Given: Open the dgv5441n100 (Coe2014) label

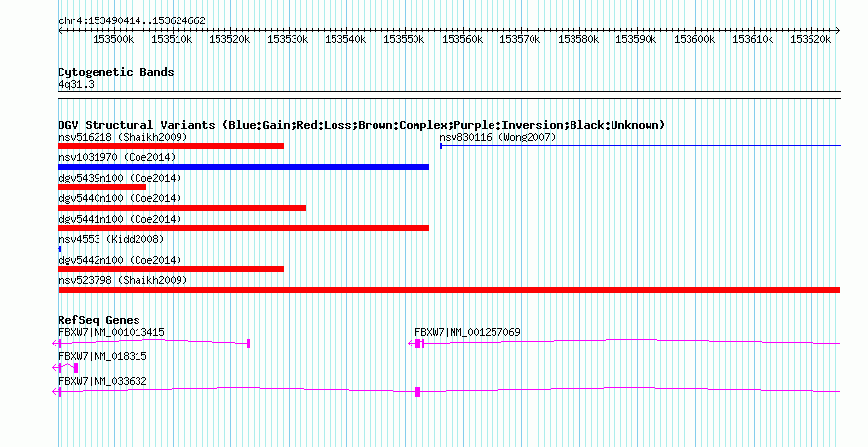Looking at the screenshot, I should point(120,219).
